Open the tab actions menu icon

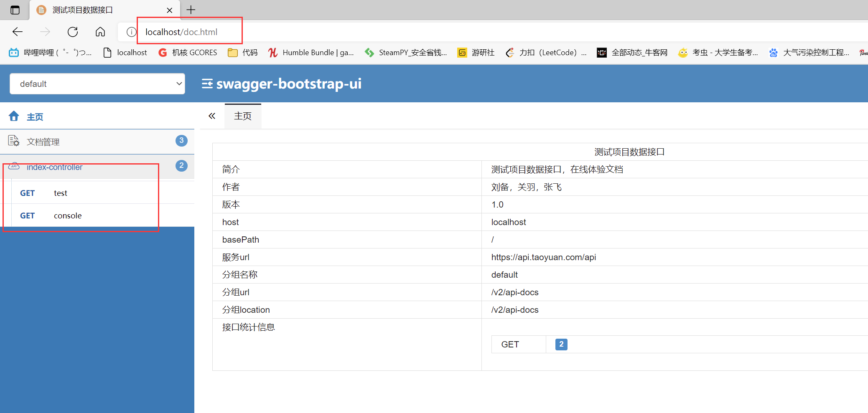point(15,10)
